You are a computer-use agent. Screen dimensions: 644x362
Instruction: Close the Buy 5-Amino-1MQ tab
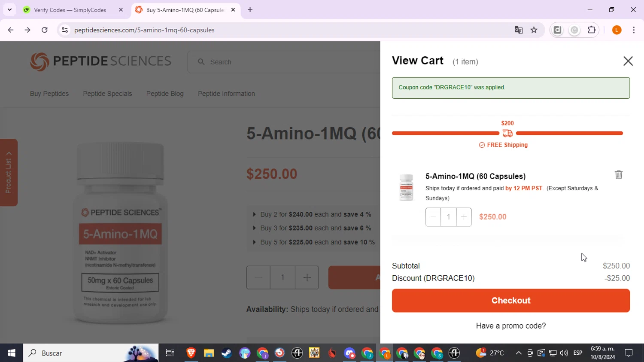click(x=233, y=10)
